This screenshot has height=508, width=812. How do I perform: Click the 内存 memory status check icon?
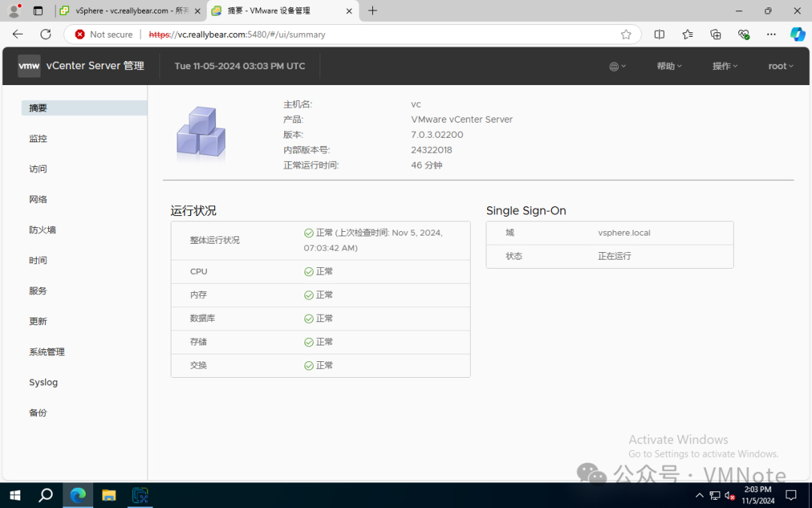309,295
